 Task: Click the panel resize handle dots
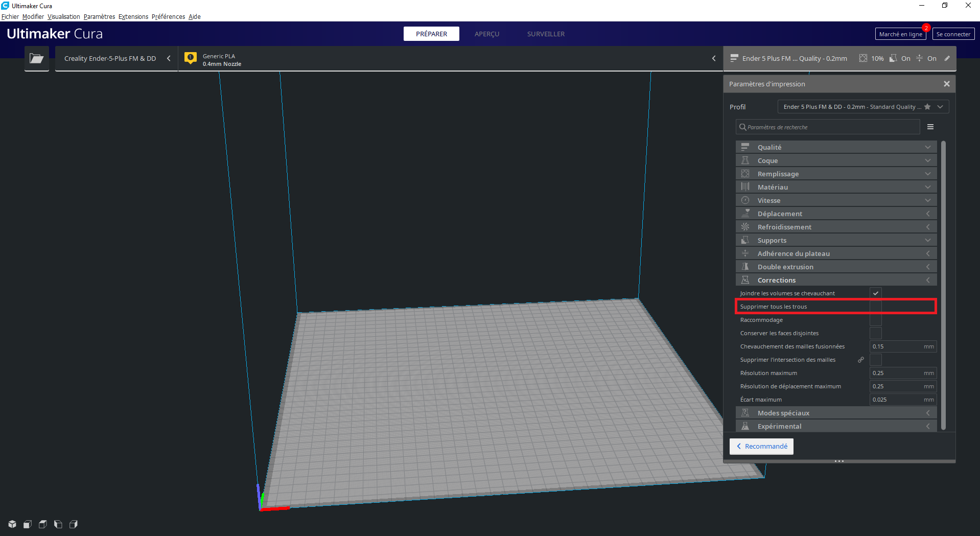[839, 461]
